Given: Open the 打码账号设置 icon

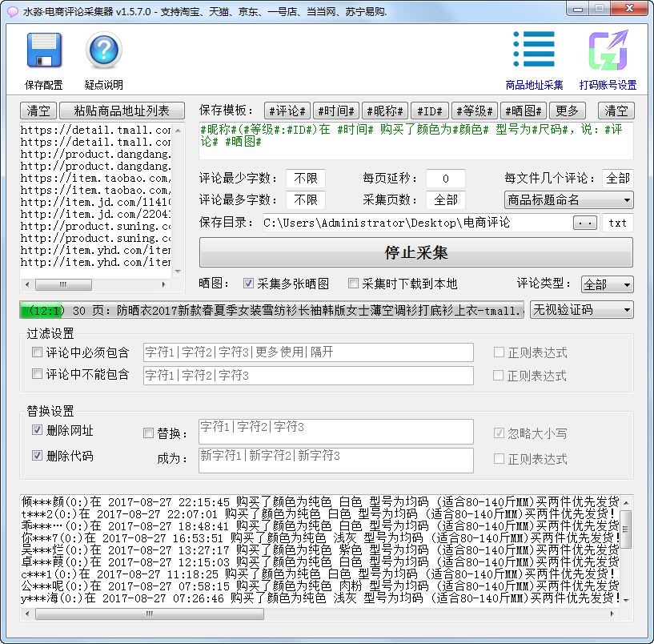Looking at the screenshot, I should [608, 50].
